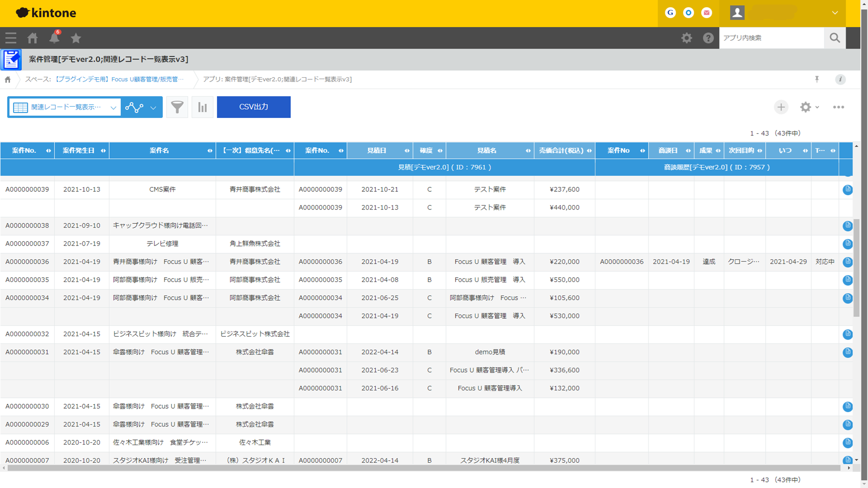The image size is (868, 488).
Task: Click the kintone help question mark icon
Action: point(708,38)
